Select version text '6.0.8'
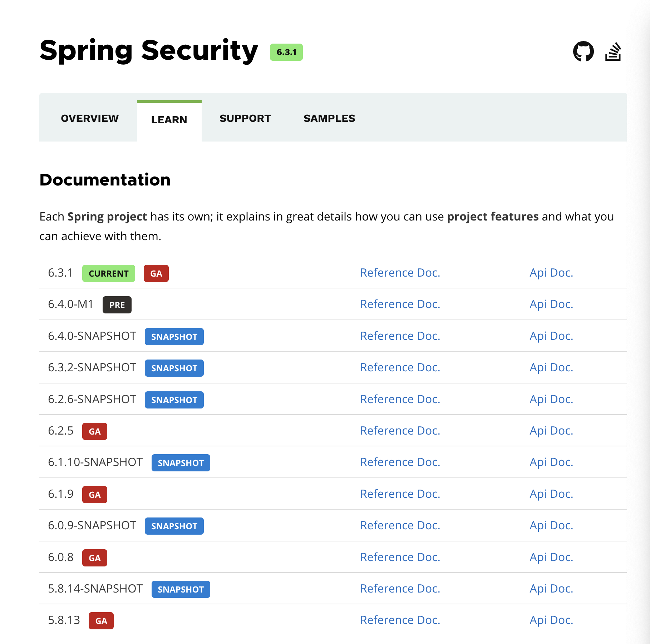This screenshot has width=650, height=644. point(61,557)
